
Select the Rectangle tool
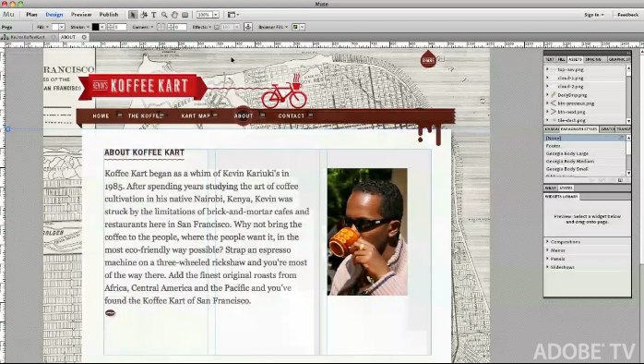(185, 15)
